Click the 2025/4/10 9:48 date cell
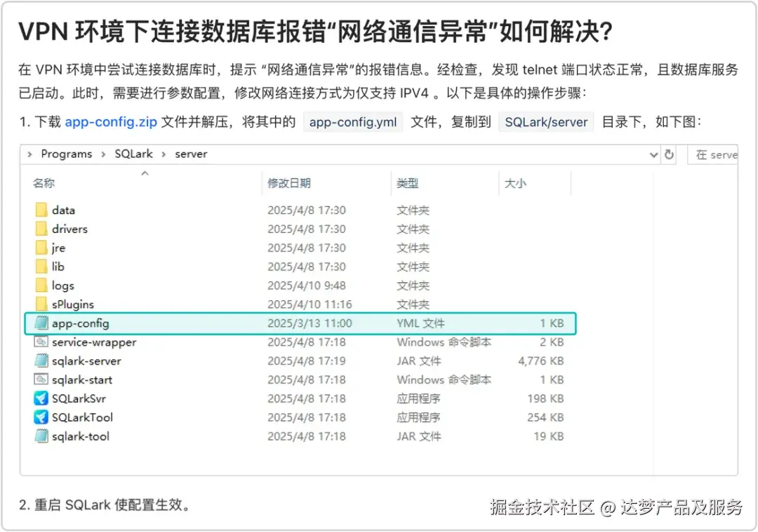The width and height of the screenshot is (758, 532). [x=307, y=286]
